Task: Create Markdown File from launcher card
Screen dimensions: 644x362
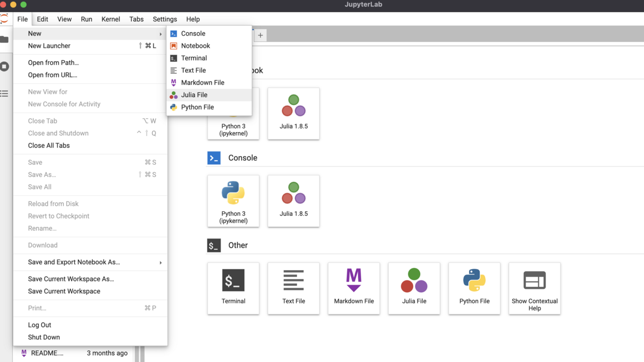Action: coord(354,288)
